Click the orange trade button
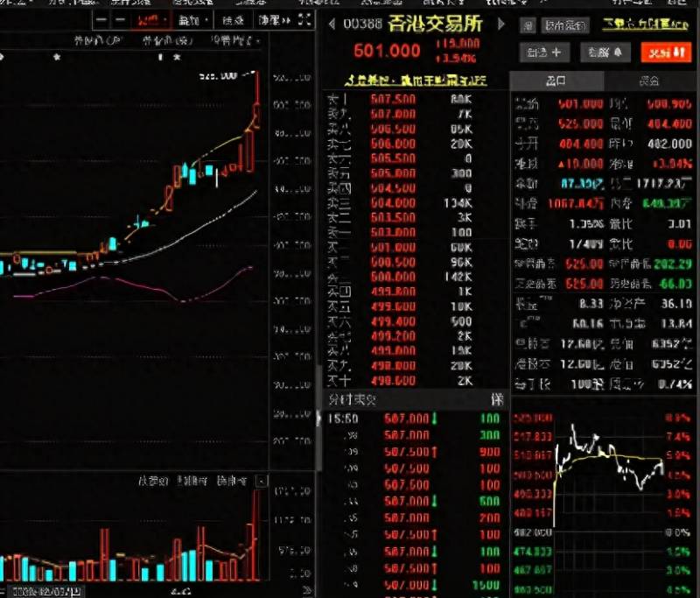 pyautogui.click(x=666, y=53)
